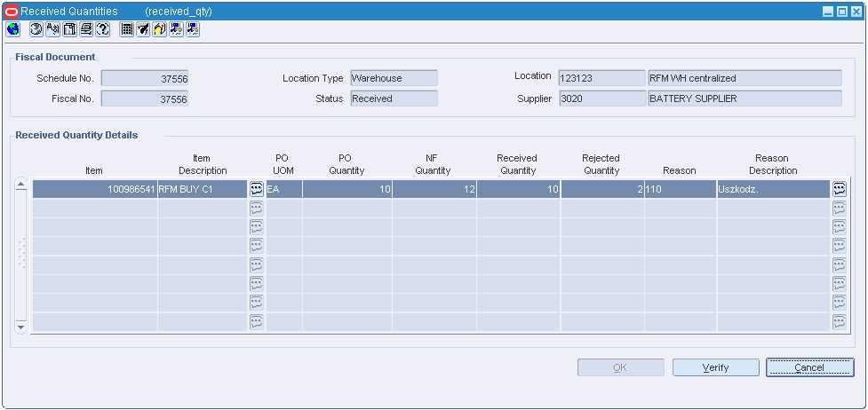Click the gray globe toolbar icon
This screenshot has height=410, width=868.
(36, 29)
